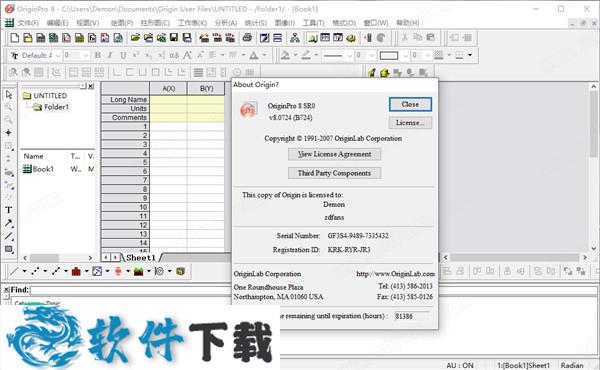Select the Arrow drawing tool
This screenshot has height=370, width=600.
coord(8,223)
